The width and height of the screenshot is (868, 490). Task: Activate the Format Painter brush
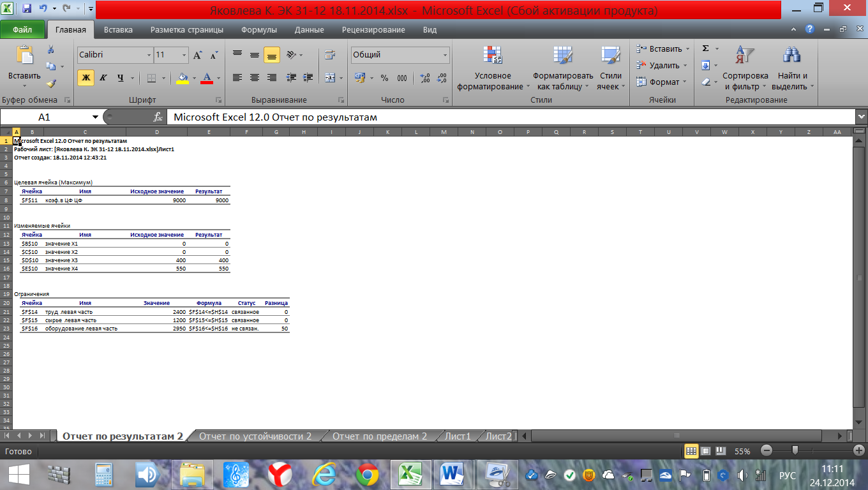[x=51, y=82]
